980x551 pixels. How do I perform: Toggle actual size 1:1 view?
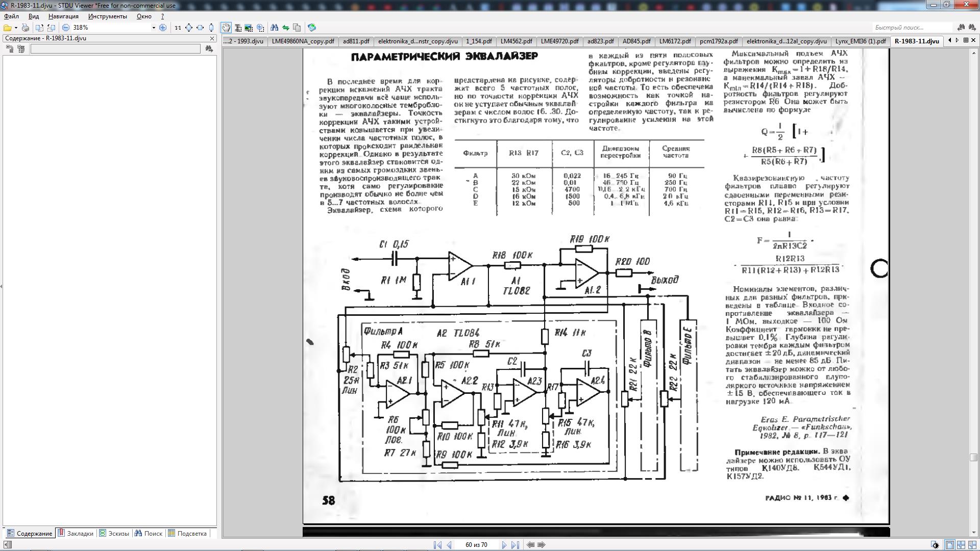pos(178,28)
